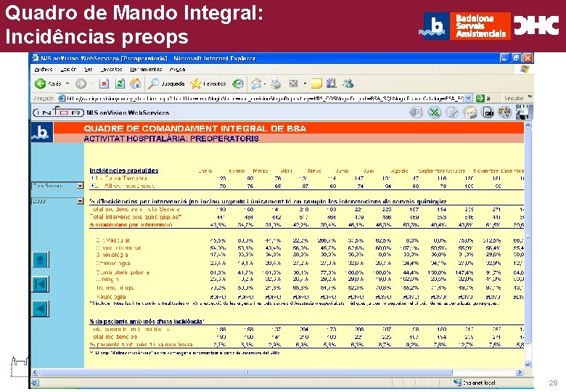
Task: Click the blue First page arrow button
Action: coord(40,285)
